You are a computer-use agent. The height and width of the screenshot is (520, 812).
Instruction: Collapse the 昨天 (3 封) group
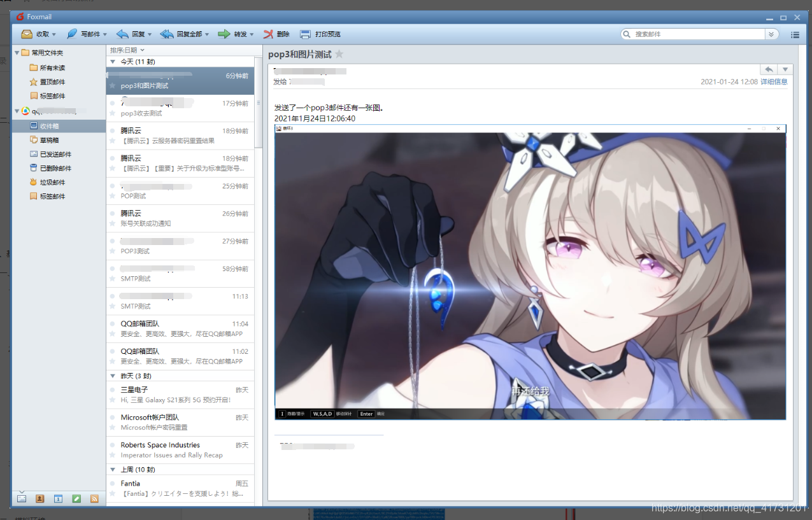tap(113, 376)
